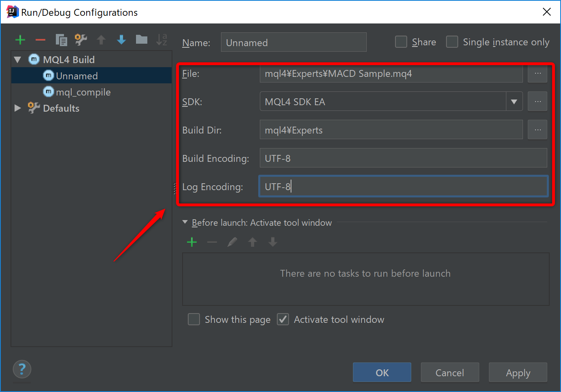
Task: Uncheck Activate tool window
Action: (283, 319)
